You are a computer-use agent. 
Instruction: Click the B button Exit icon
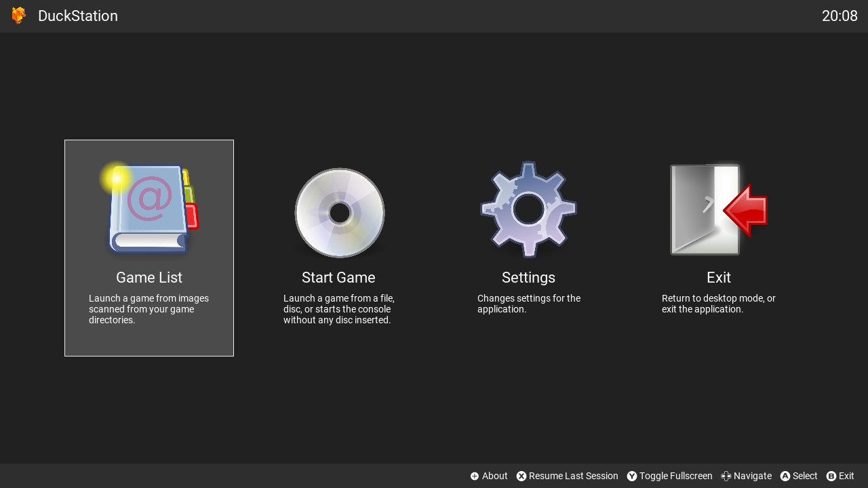831,476
